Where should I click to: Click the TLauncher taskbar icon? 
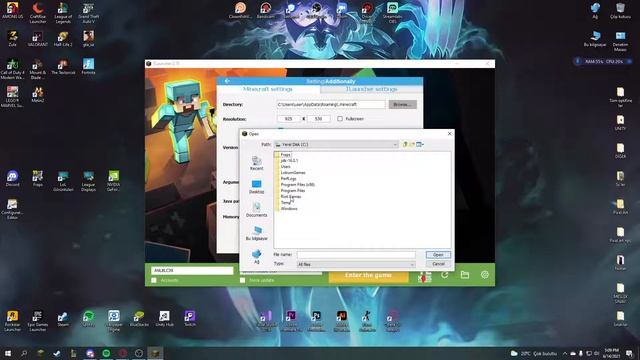tap(155, 353)
